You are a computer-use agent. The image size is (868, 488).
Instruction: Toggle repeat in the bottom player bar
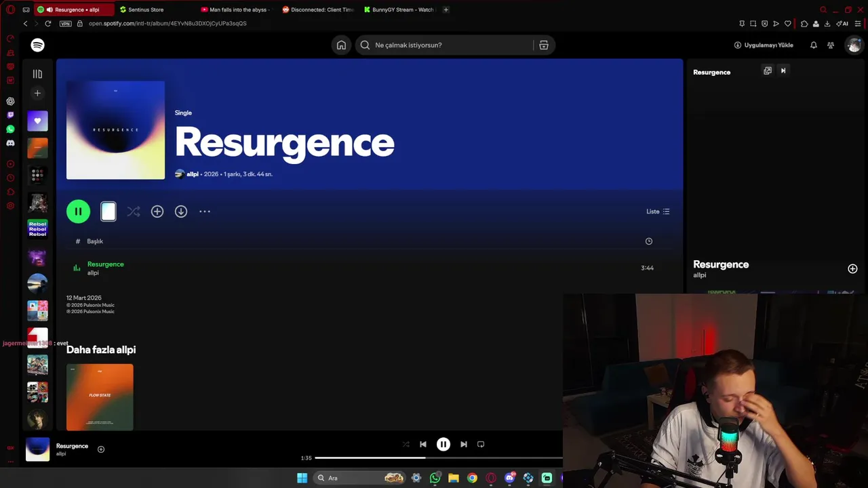[481, 445]
